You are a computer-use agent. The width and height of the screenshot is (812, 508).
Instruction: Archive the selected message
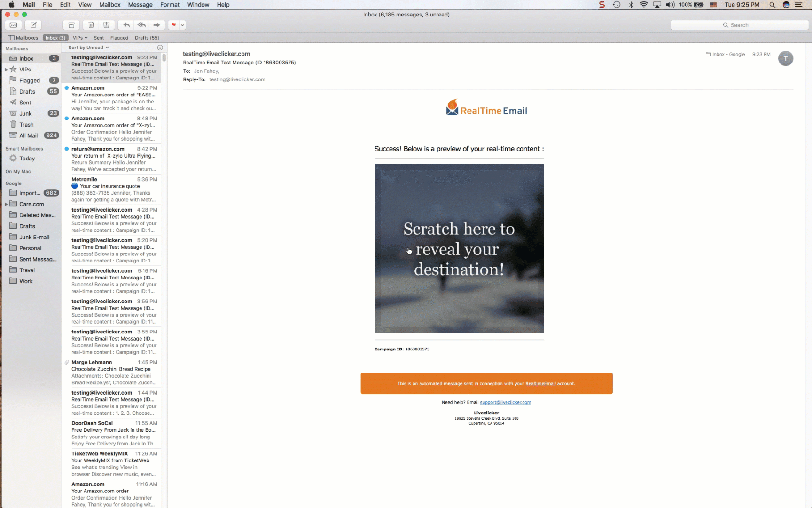click(71, 25)
